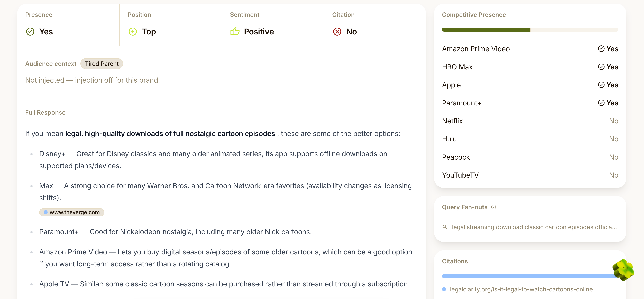The image size is (644, 299).
Task: Click the Hulu competitor name
Action: [x=449, y=139]
